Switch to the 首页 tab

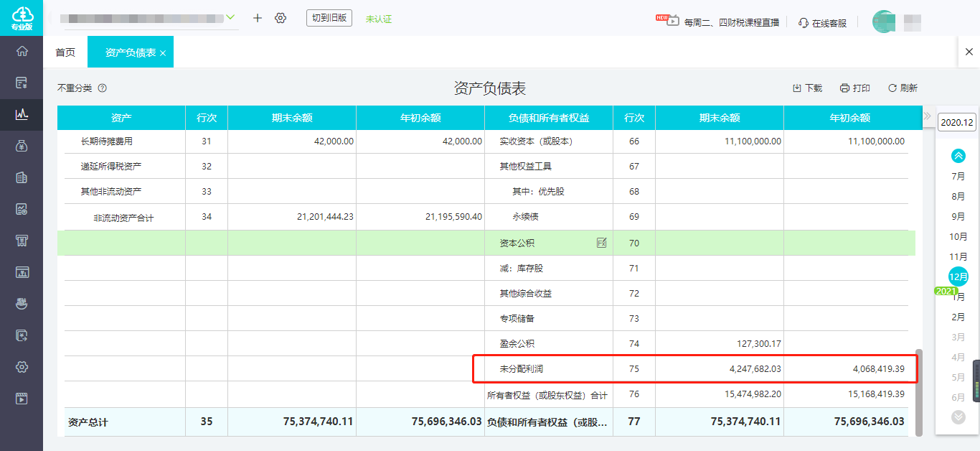pyautogui.click(x=65, y=52)
